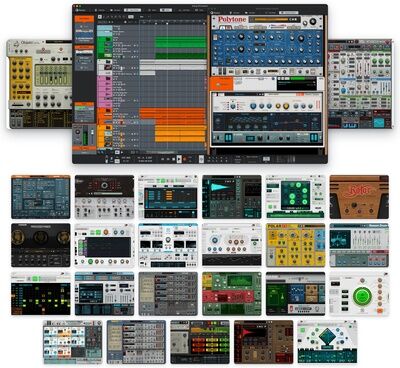Open the brown thumbnail with a red triangular waveform
Image resolution: width=400 pixels, height=368 pixels.
pos(264,342)
